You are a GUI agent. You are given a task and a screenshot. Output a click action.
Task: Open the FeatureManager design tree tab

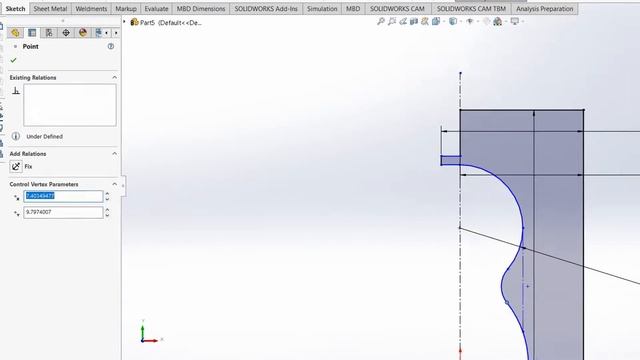tap(15, 33)
